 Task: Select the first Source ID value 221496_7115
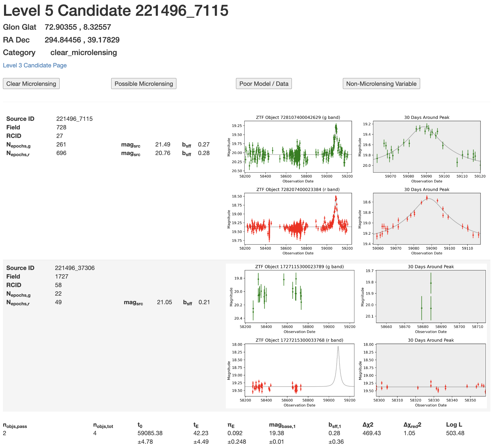(75, 119)
